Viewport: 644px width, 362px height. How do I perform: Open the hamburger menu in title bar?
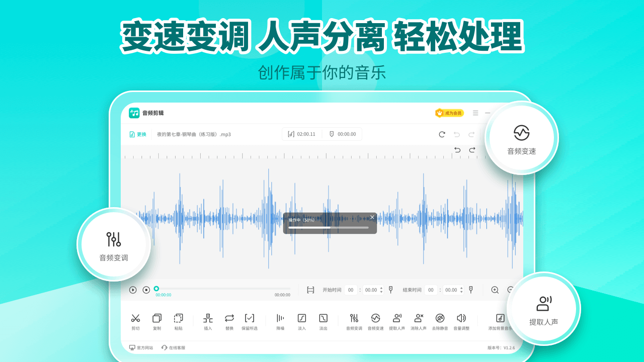475,113
